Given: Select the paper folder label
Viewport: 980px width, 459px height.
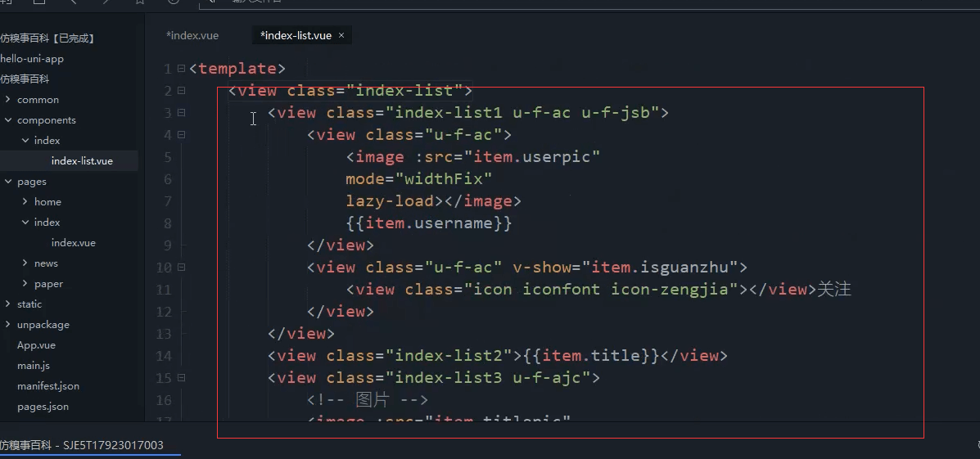Looking at the screenshot, I should 49,284.
